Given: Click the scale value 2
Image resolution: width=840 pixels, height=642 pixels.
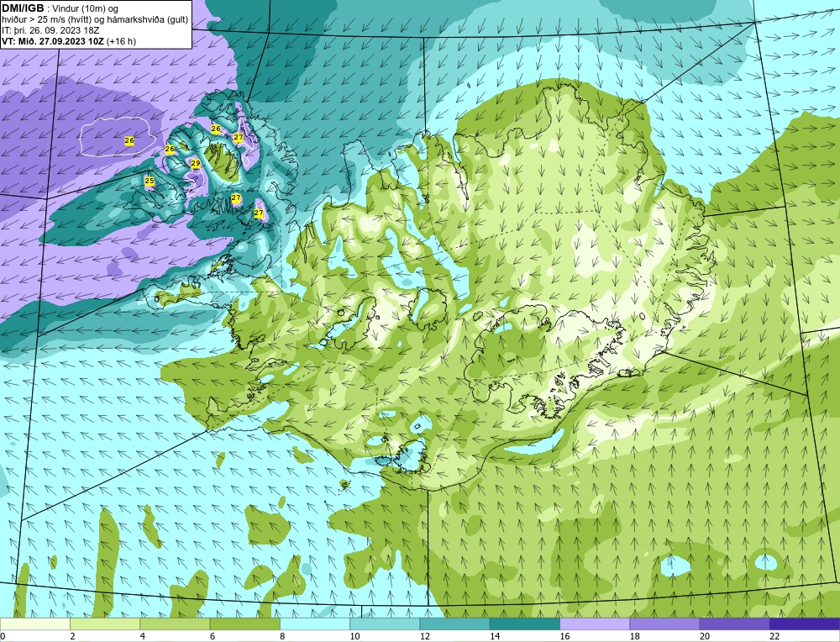Looking at the screenshot, I should pyautogui.click(x=72, y=636).
